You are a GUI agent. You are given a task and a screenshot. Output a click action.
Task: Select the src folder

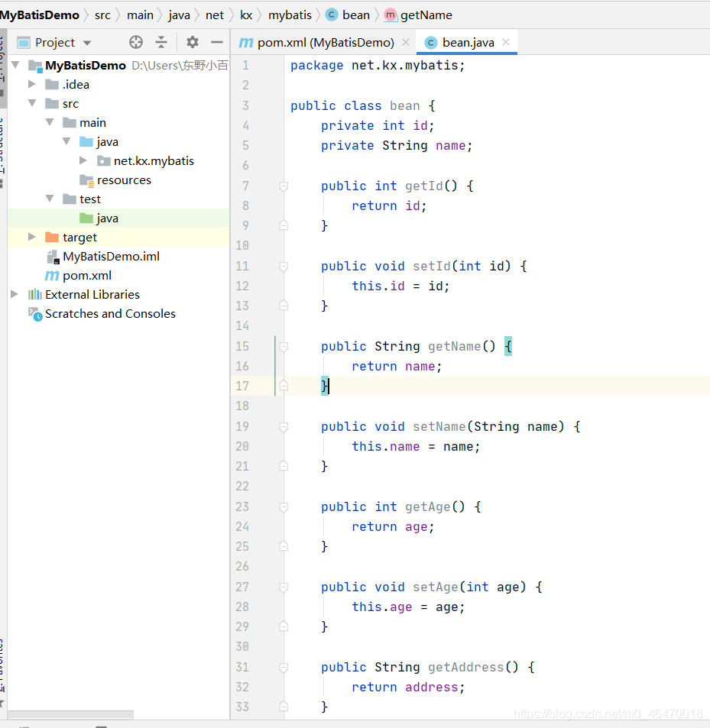tap(62, 104)
